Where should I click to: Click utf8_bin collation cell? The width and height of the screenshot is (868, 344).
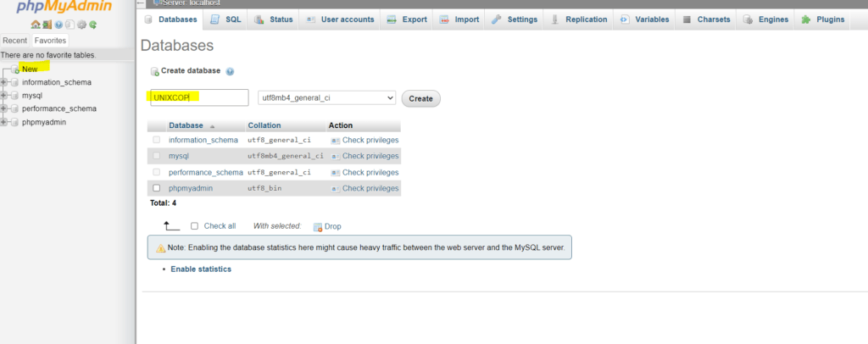click(264, 189)
